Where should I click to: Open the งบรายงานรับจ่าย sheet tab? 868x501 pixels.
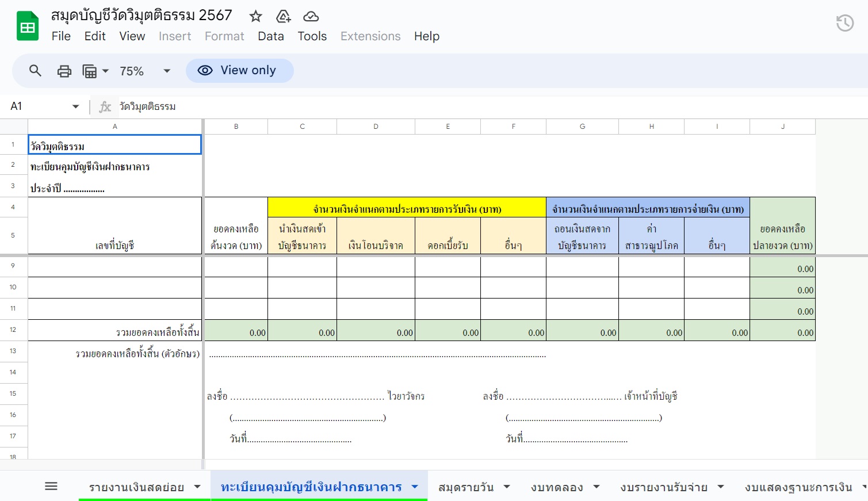click(x=663, y=487)
